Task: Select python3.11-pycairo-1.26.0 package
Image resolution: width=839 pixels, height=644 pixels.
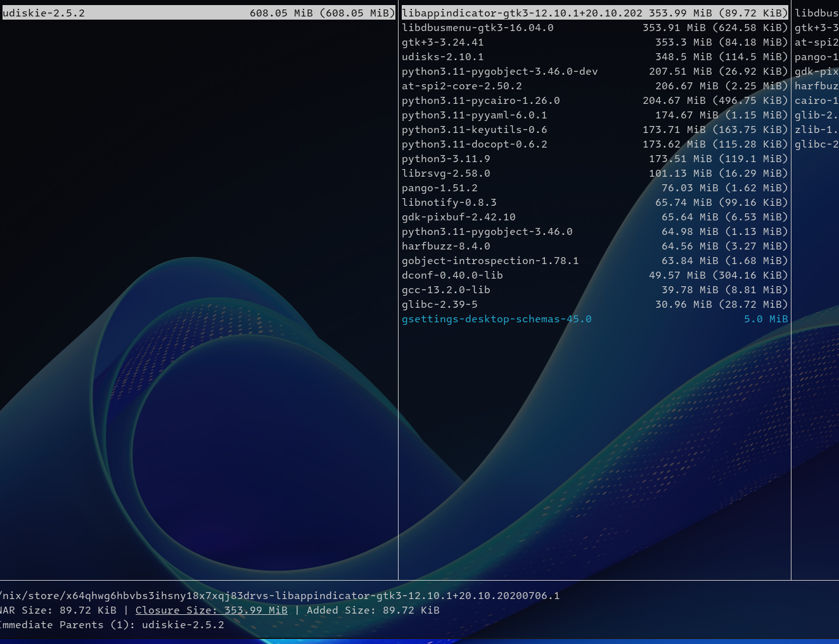Action: (x=480, y=101)
